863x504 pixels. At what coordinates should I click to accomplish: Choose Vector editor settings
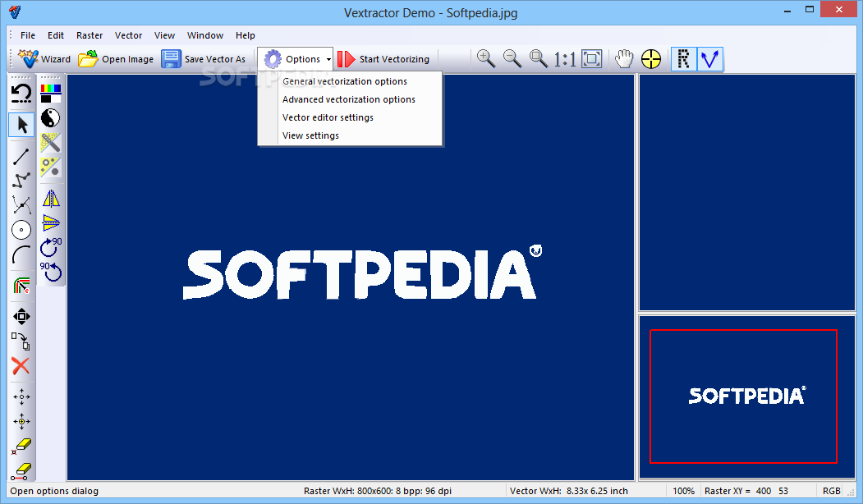350,117
